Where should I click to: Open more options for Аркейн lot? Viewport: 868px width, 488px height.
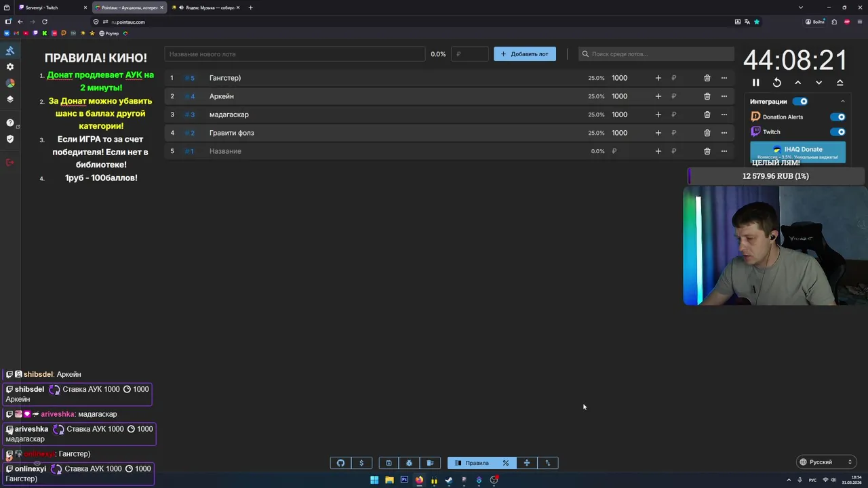724,96
